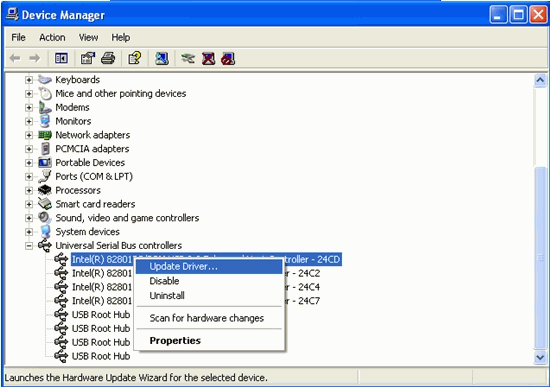Image resolution: width=550 pixels, height=387 pixels.
Task: Expand the Portable Devices node
Action: [29, 163]
